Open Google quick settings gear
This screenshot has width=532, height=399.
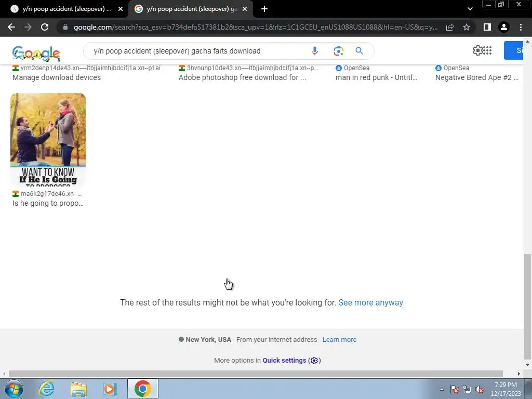pyautogui.click(x=477, y=50)
